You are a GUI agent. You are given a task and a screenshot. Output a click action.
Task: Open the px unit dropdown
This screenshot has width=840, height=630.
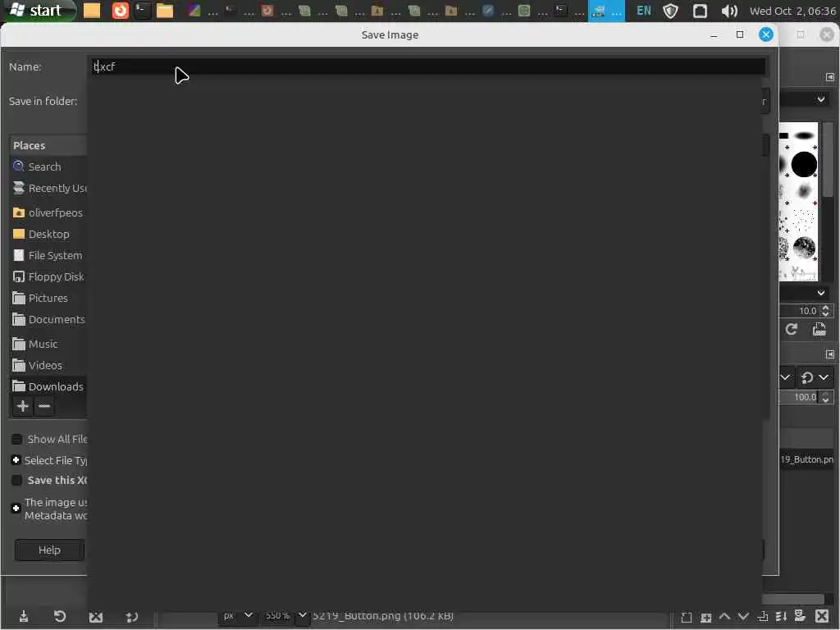238,615
